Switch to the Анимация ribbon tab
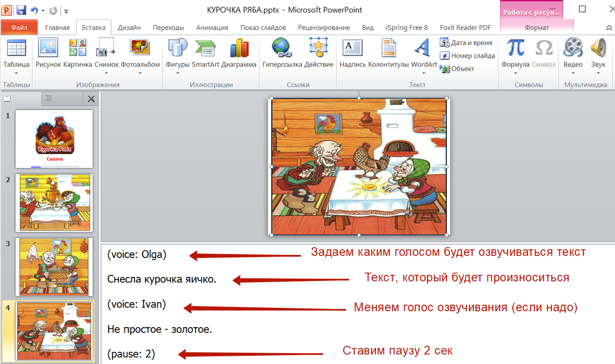615x364 pixels. [212, 28]
